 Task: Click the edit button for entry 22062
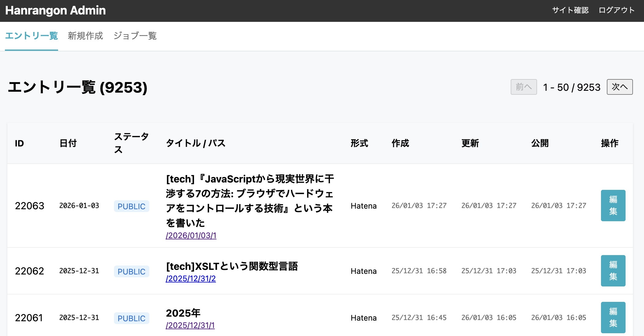[613, 270]
